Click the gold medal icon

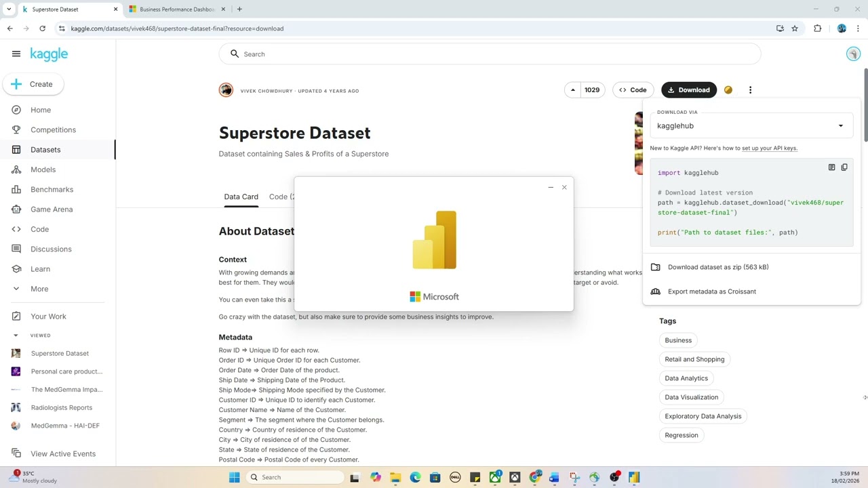(728, 89)
